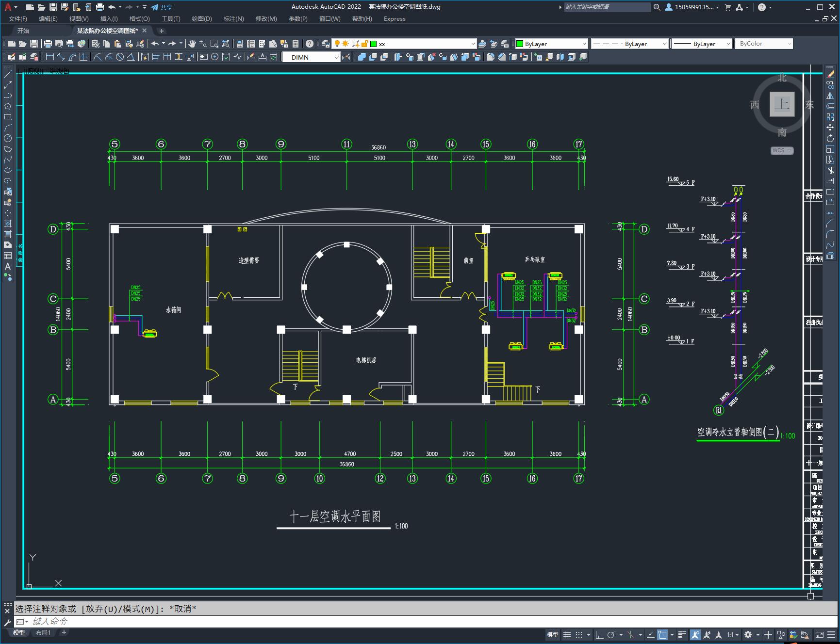The image size is (840, 644).
Task: Switch to the 布局1 layout tab
Action: (x=43, y=632)
